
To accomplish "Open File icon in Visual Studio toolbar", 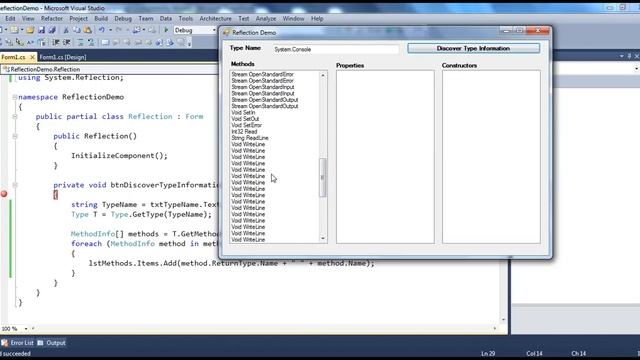I will [30, 30].
